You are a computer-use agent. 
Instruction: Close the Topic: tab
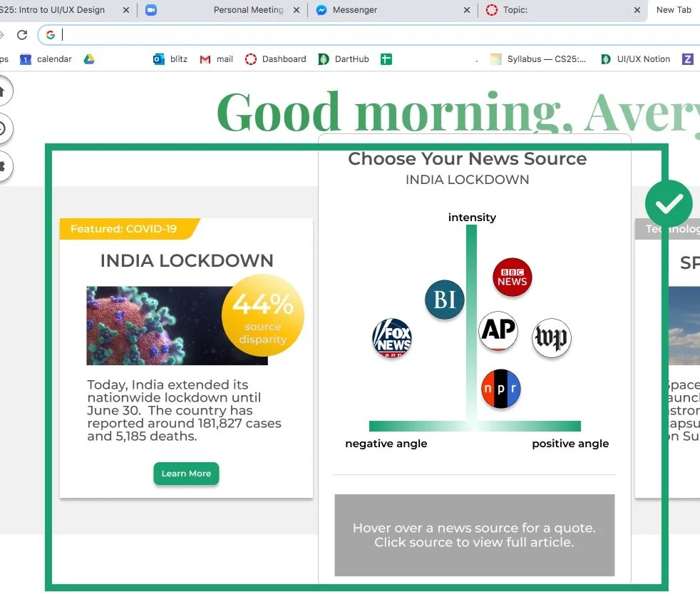coord(637,10)
